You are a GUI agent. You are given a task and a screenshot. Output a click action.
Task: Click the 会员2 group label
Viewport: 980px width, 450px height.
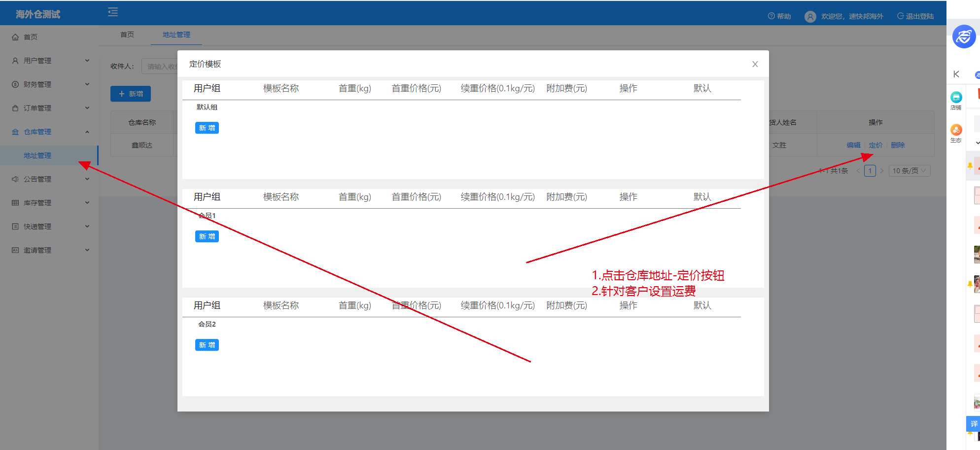[x=207, y=324]
